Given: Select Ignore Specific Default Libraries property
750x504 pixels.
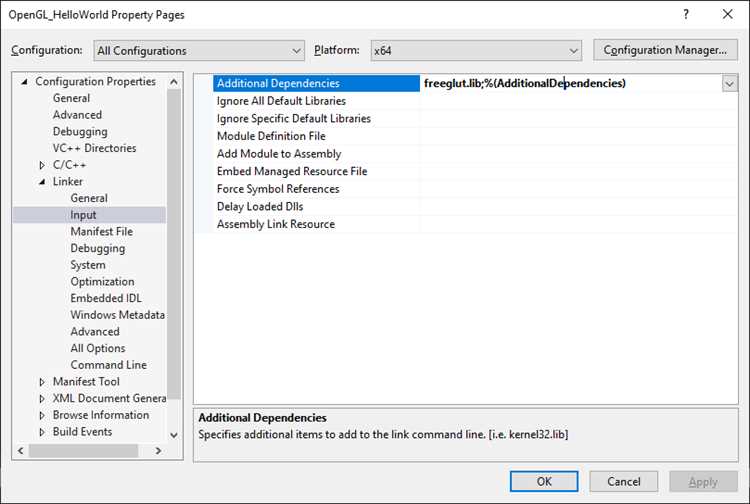Looking at the screenshot, I should pyautogui.click(x=294, y=119).
